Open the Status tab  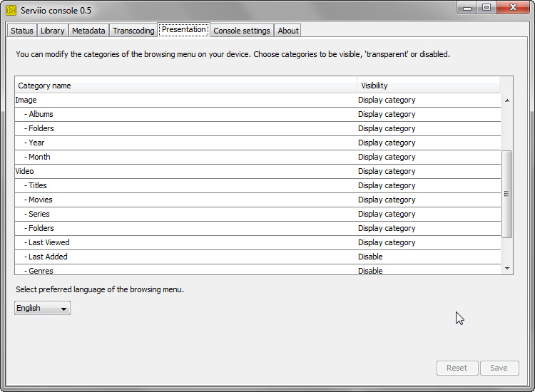coord(22,31)
